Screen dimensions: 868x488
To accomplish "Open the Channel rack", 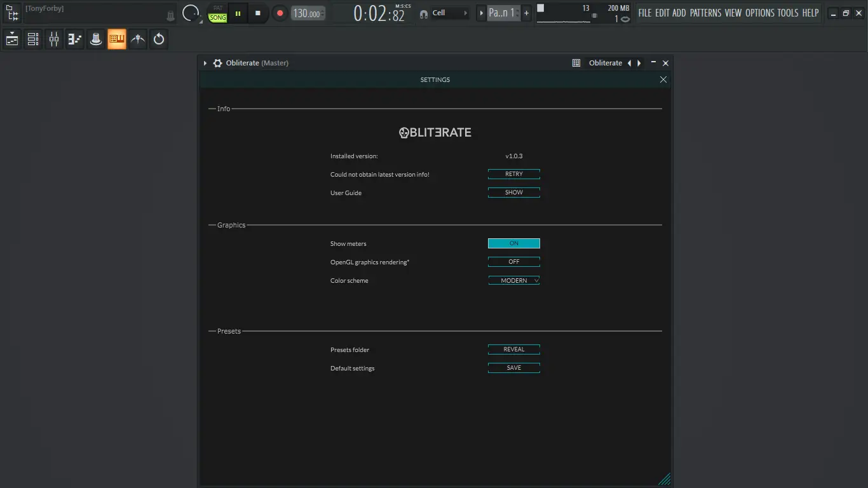I will click(32, 39).
